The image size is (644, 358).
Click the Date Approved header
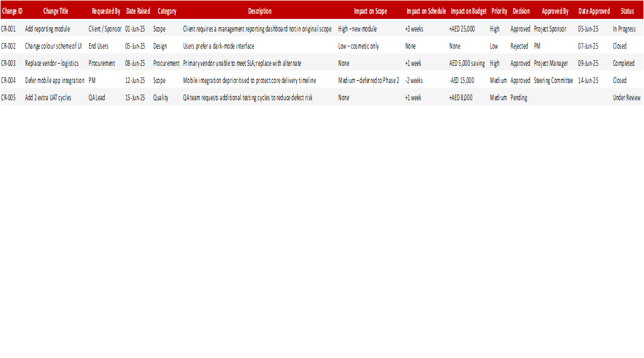(x=594, y=11)
